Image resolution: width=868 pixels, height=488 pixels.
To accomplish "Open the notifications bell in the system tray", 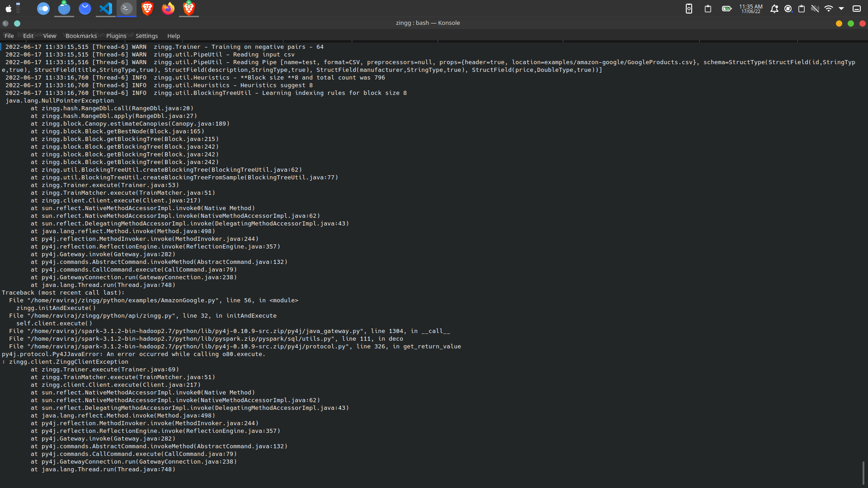I will click(775, 9).
